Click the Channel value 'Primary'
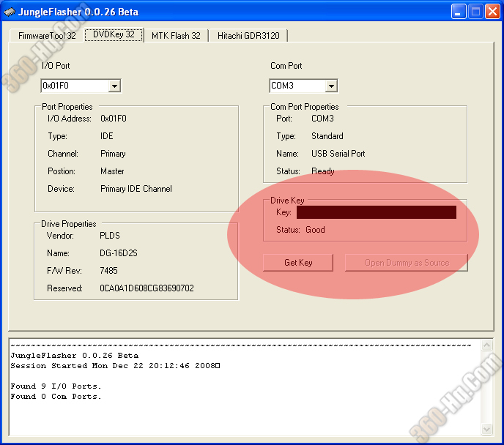The width and height of the screenshot is (504, 445). [x=113, y=154]
